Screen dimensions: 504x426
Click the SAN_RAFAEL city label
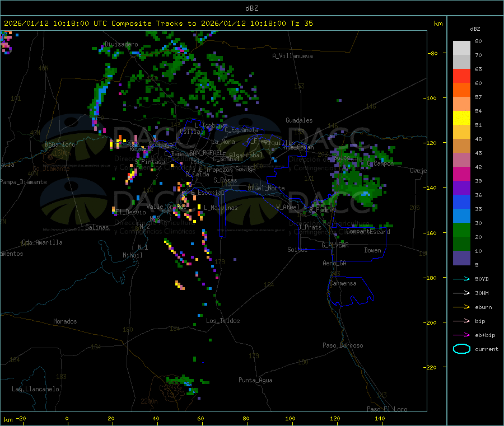click(x=206, y=152)
